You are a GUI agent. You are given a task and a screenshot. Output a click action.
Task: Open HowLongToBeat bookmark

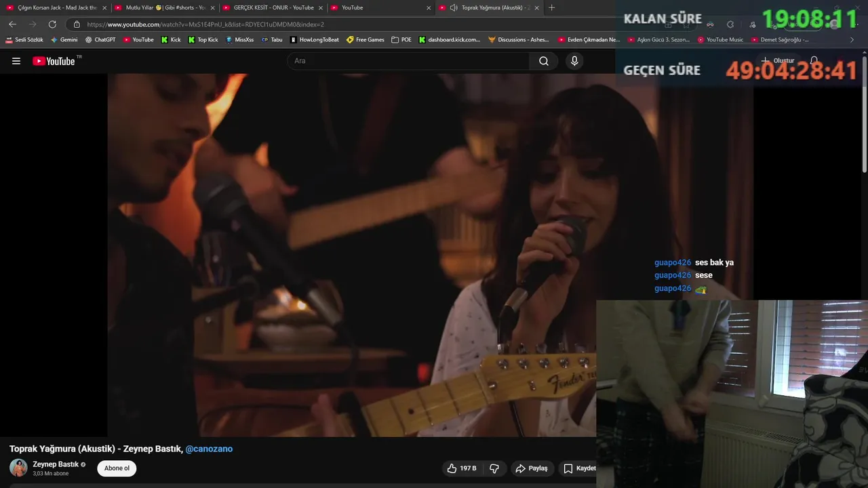[x=315, y=40]
